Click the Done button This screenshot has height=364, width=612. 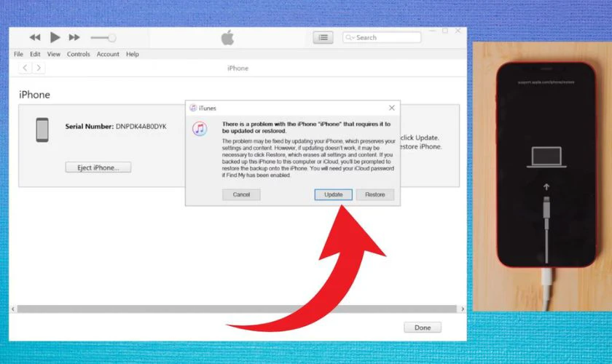[423, 328]
